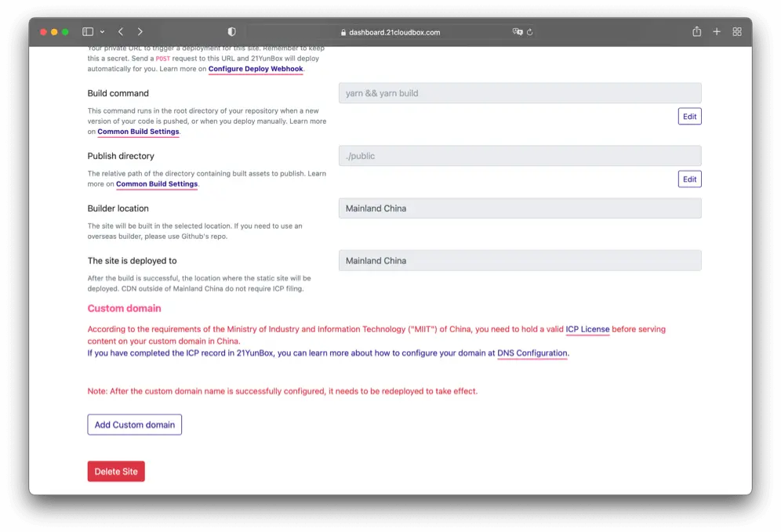Image resolution: width=781 pixels, height=532 pixels.
Task: Edit the Publish directory setting
Action: click(x=689, y=179)
